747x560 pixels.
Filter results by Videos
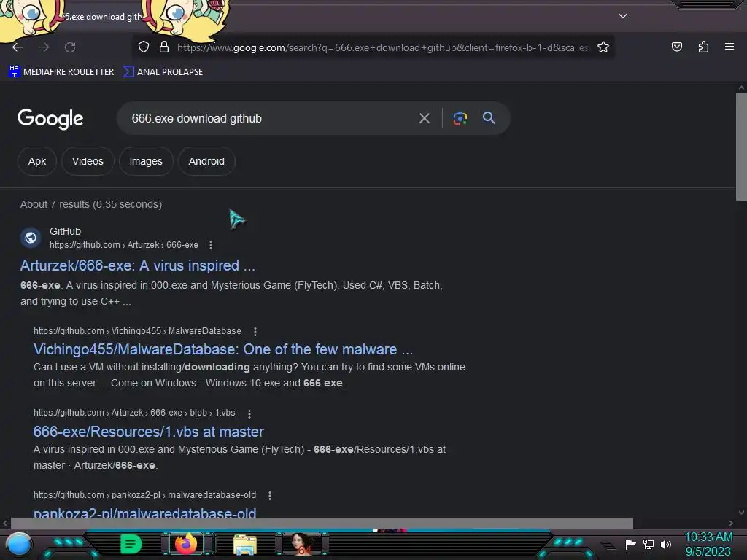pyautogui.click(x=88, y=161)
